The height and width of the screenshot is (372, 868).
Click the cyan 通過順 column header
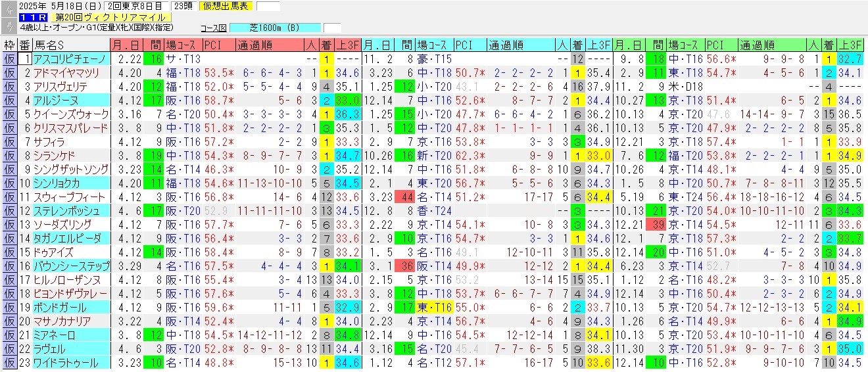pos(521,45)
